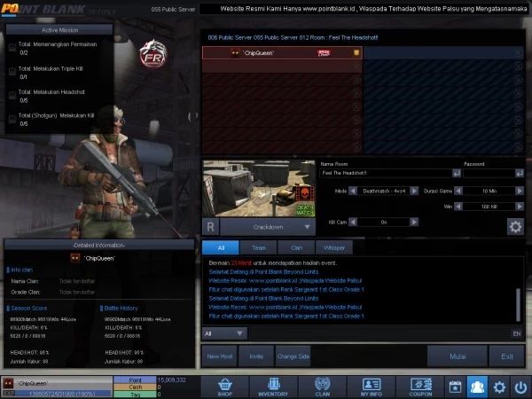This screenshot has height=399, width=532.
Task: Click ChipQueen rank icon in slot list
Action: tap(235, 53)
